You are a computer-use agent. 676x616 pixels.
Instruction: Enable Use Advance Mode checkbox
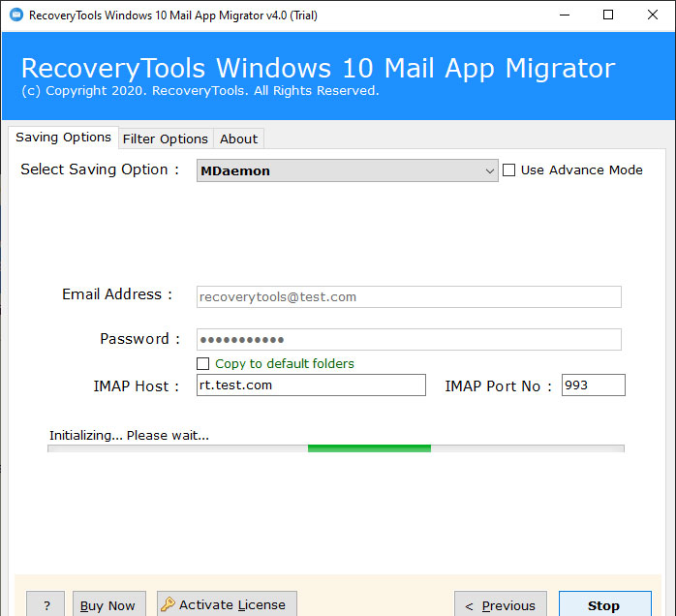pos(508,169)
